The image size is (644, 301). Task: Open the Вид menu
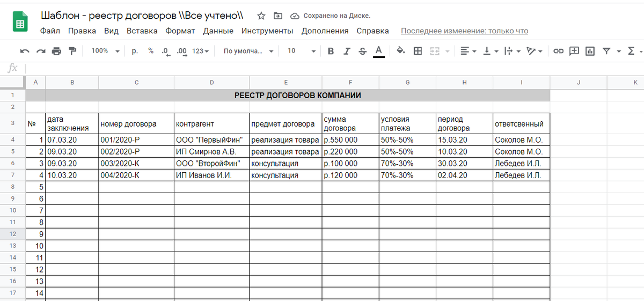coord(111,31)
